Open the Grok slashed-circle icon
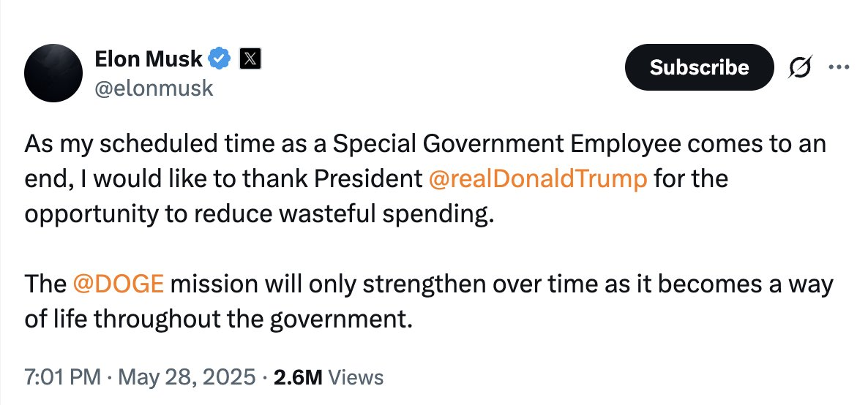 801,67
